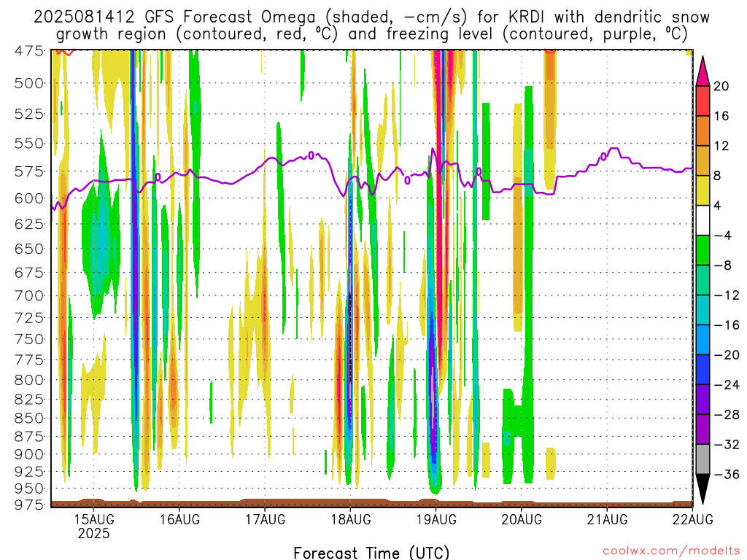The height and width of the screenshot is (560, 747).
Task: Click the chart title mentioning KRDI
Action: (x=371, y=26)
